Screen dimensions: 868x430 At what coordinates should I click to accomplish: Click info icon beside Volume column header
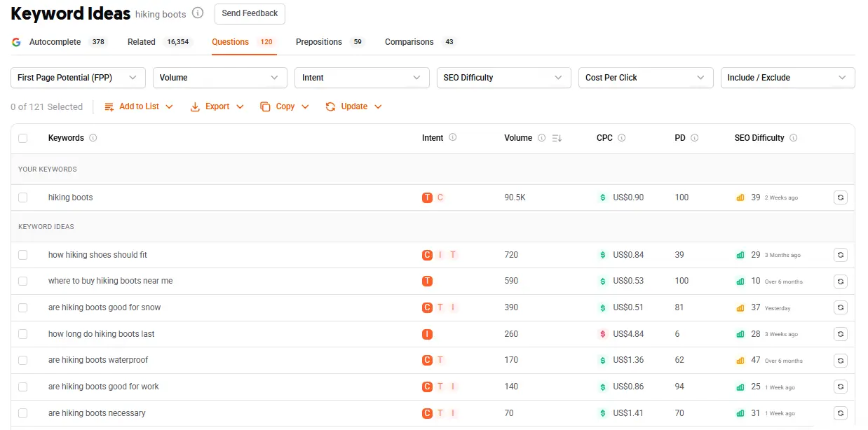pyautogui.click(x=541, y=138)
